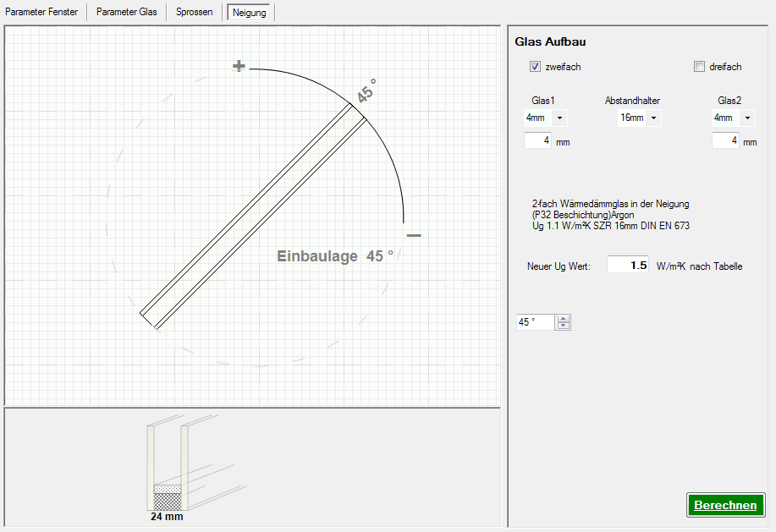The image size is (776, 532).
Task: Open the Parameter Glas tab
Action: click(x=126, y=13)
